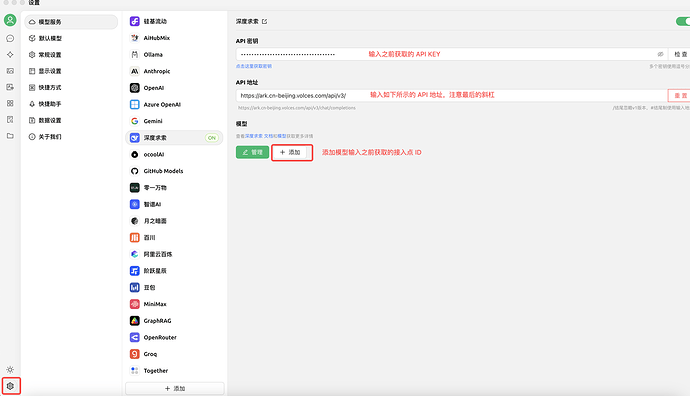Image resolution: width=690 pixels, height=396 pixels.
Task: Open the mini apps grid icon
Action: click(x=10, y=103)
